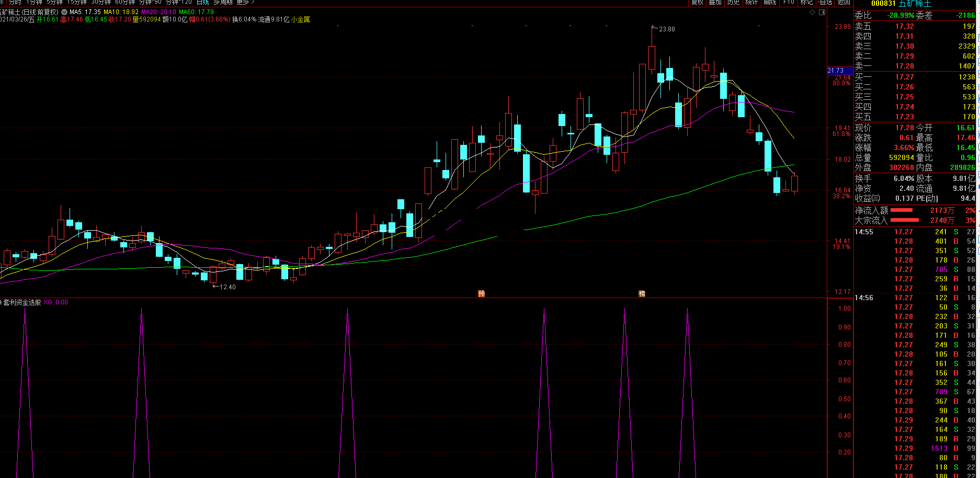Expand the 更多 periods menu
This screenshot has width=980, height=478.
(245, 2)
